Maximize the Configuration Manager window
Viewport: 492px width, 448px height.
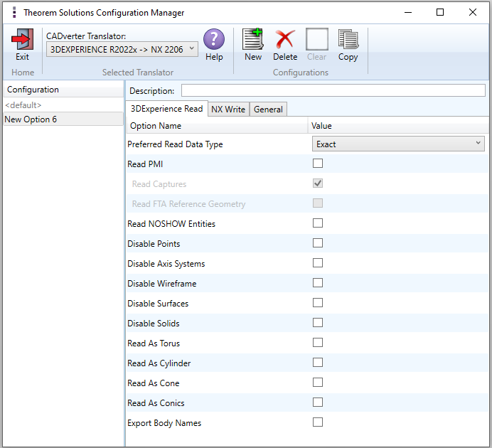(440, 12)
